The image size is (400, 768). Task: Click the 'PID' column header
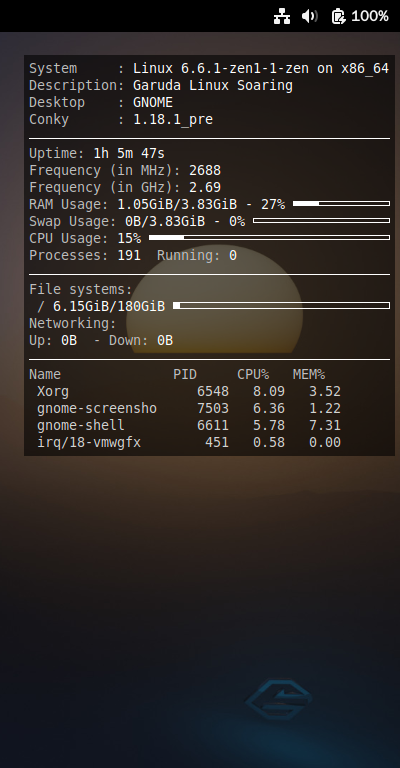(185, 375)
